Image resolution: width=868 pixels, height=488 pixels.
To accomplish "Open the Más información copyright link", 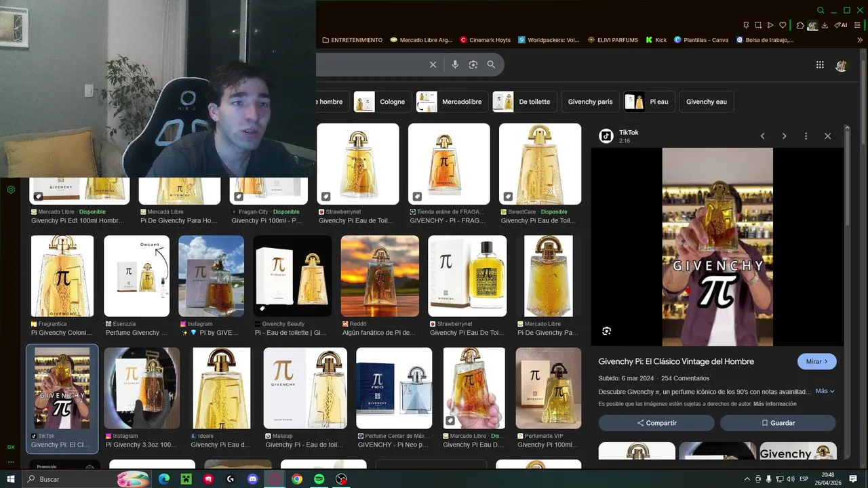I will (x=774, y=404).
